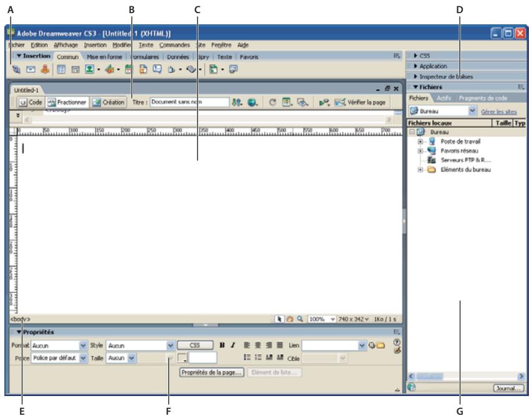Select the Zoom magnifier tool in status bar
Image resolution: width=532 pixels, height=416 pixels.
(x=300, y=319)
